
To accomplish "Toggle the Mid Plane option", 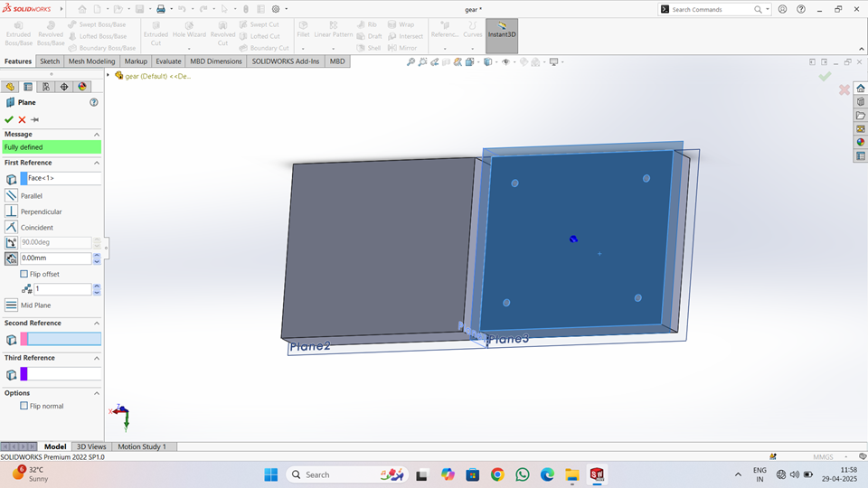I will click(x=11, y=305).
